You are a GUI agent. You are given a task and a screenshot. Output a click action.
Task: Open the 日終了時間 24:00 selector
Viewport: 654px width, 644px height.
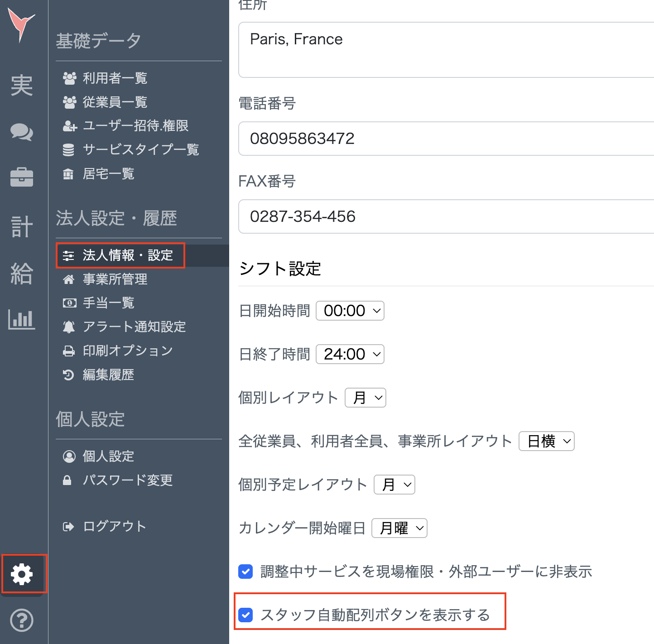[350, 354]
